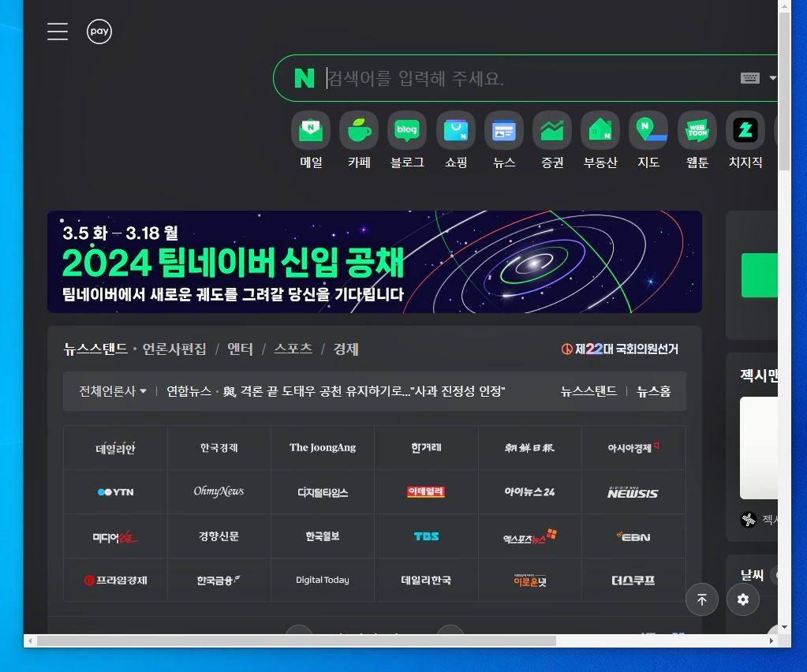Click the horizontal scrollbar right arrow
The width and height of the screenshot is (807, 672).
click(x=771, y=640)
